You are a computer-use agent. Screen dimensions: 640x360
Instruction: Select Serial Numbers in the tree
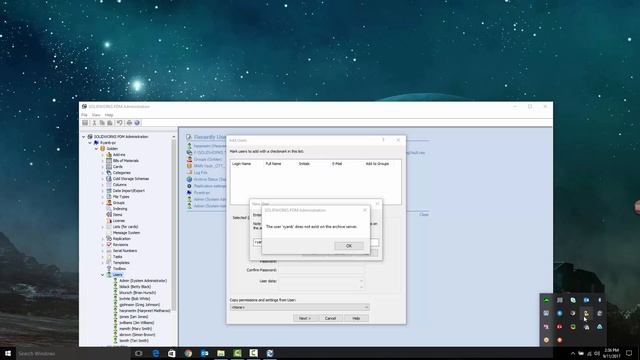[125, 251]
